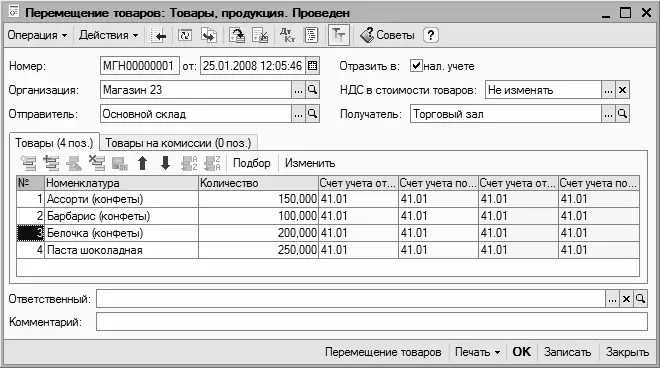660x368 pixels.
Task: Click the delete row icon
Action: [97, 163]
